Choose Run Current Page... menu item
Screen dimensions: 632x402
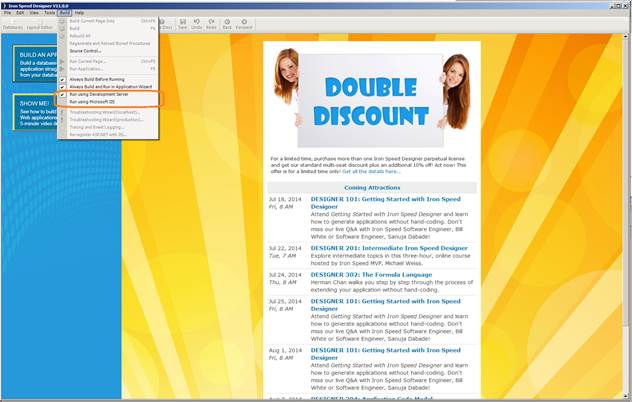click(108, 61)
